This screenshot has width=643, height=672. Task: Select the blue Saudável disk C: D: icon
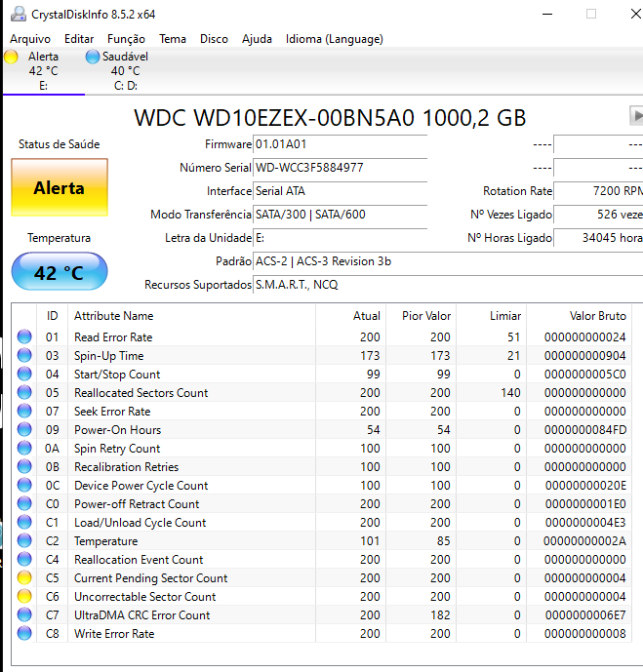[92, 57]
